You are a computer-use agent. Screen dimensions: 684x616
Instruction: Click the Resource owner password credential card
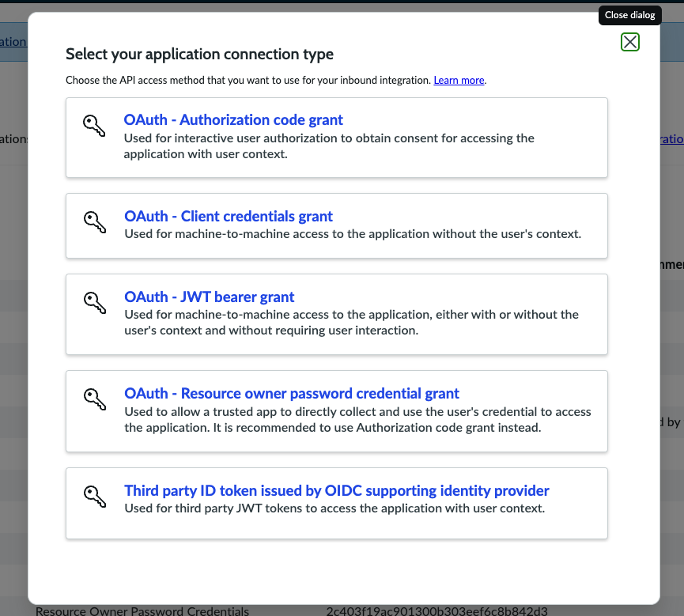point(336,410)
